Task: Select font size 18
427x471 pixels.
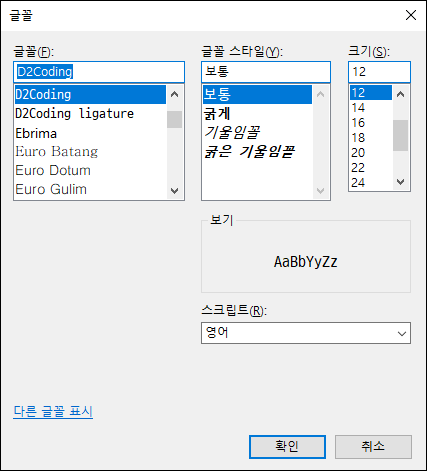Action: click(x=371, y=138)
